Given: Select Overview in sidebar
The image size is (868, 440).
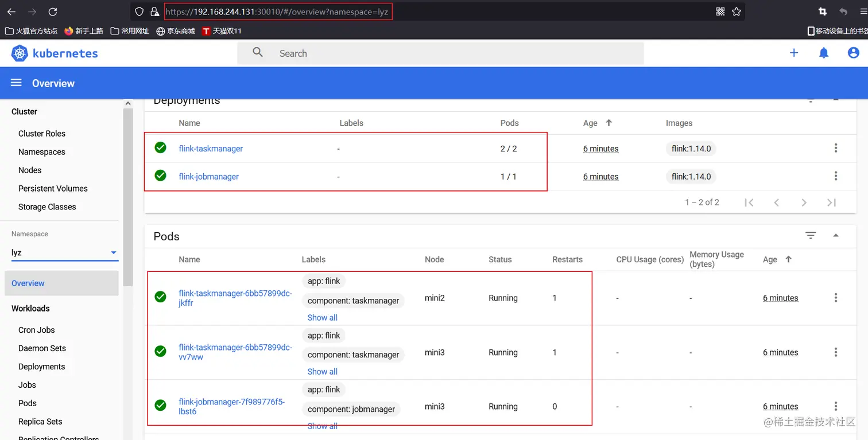Looking at the screenshot, I should 61,283.
